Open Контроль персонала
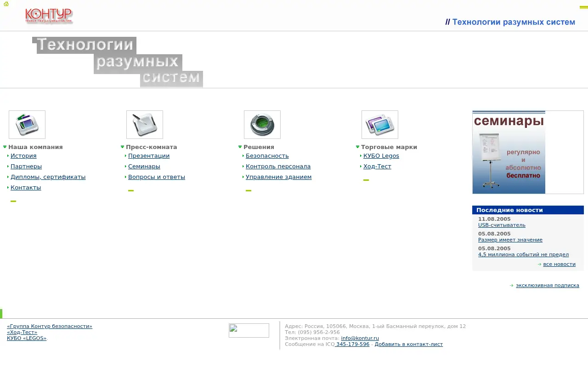 [278, 167]
